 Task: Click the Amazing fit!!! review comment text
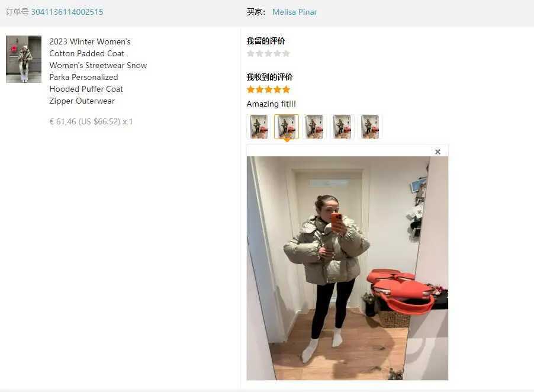pyautogui.click(x=271, y=104)
